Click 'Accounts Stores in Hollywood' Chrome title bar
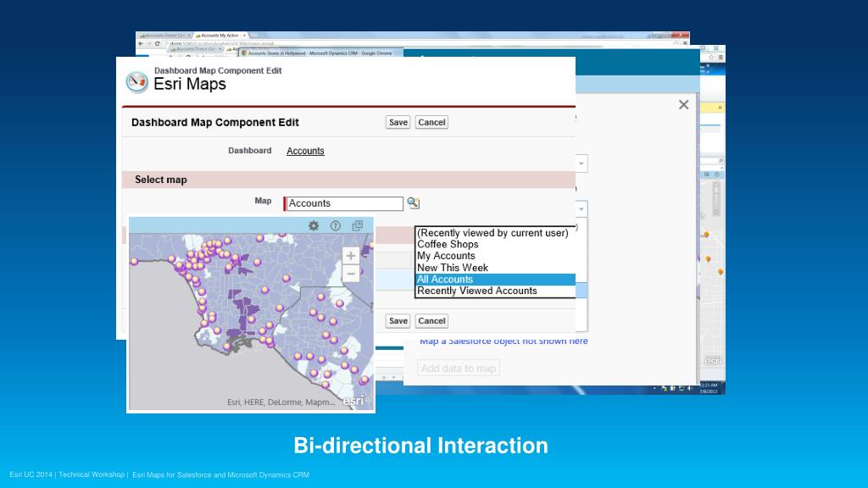868x488 pixels. [320, 53]
